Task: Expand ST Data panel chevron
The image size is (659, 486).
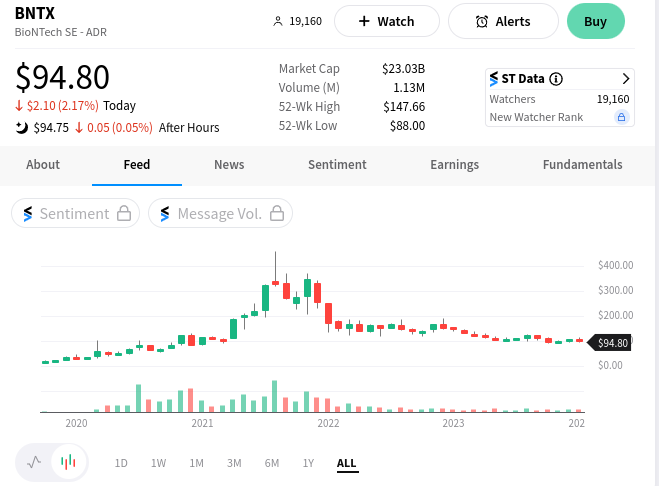Action: tap(626, 79)
